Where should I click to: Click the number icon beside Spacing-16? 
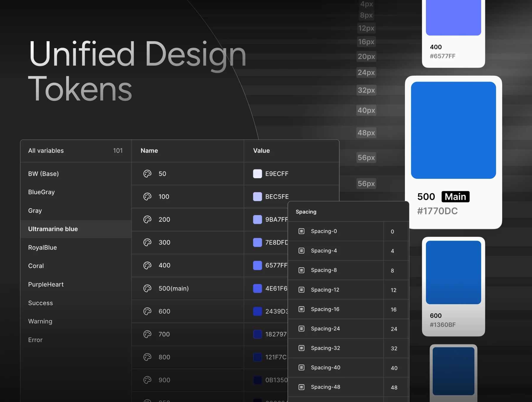coord(301,309)
